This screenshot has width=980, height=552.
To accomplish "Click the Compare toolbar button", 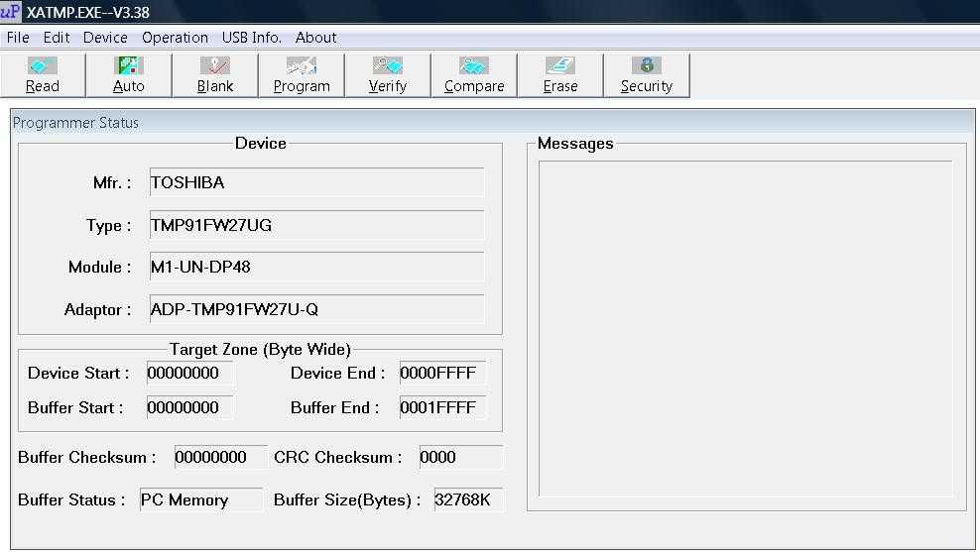I will pyautogui.click(x=474, y=75).
